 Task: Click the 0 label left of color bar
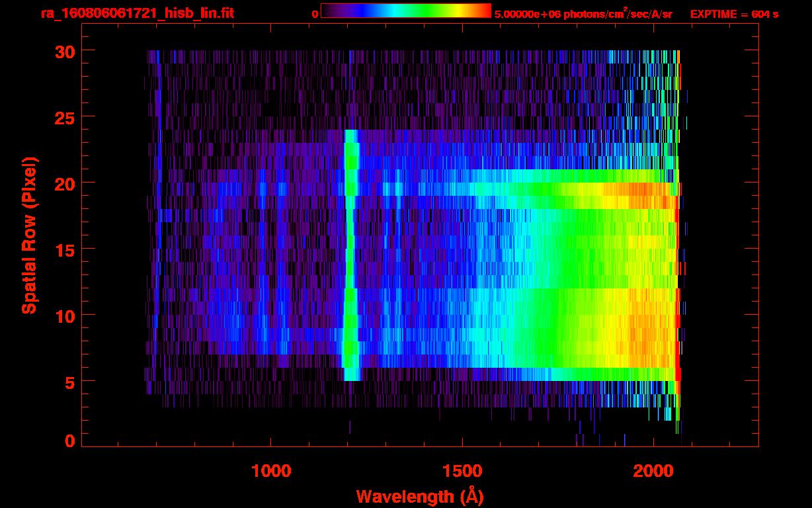click(315, 14)
